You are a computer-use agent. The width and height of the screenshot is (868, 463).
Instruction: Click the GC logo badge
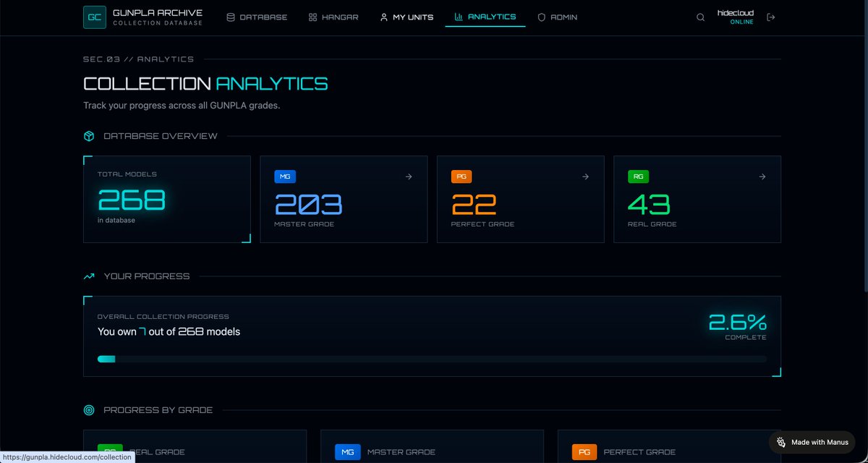[x=95, y=17]
